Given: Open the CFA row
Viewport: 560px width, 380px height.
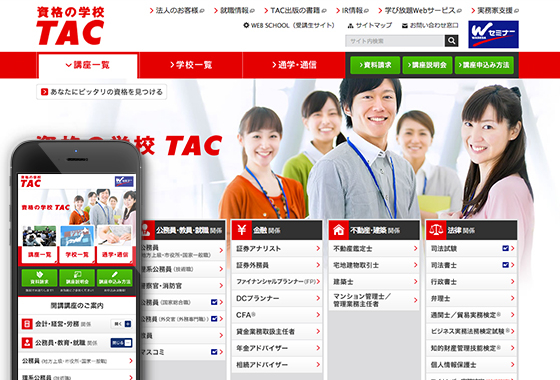Looking at the screenshot, I should [x=277, y=315].
